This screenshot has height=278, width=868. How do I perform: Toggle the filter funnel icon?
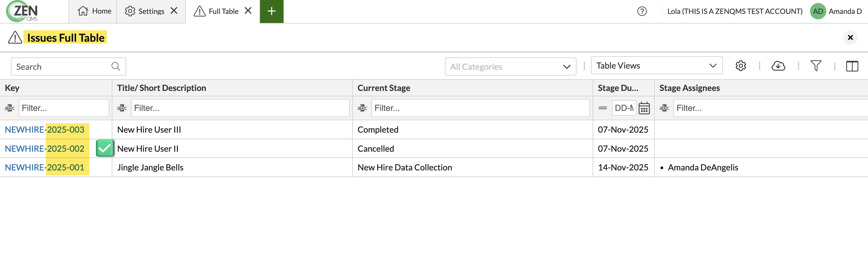tap(816, 66)
